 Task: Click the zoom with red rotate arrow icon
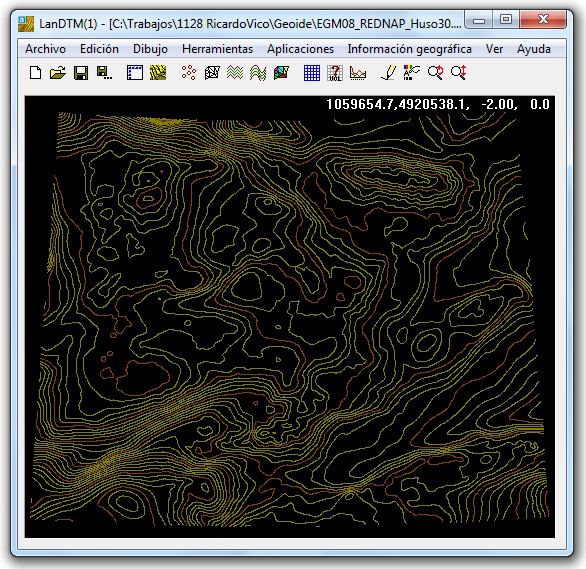(435, 72)
